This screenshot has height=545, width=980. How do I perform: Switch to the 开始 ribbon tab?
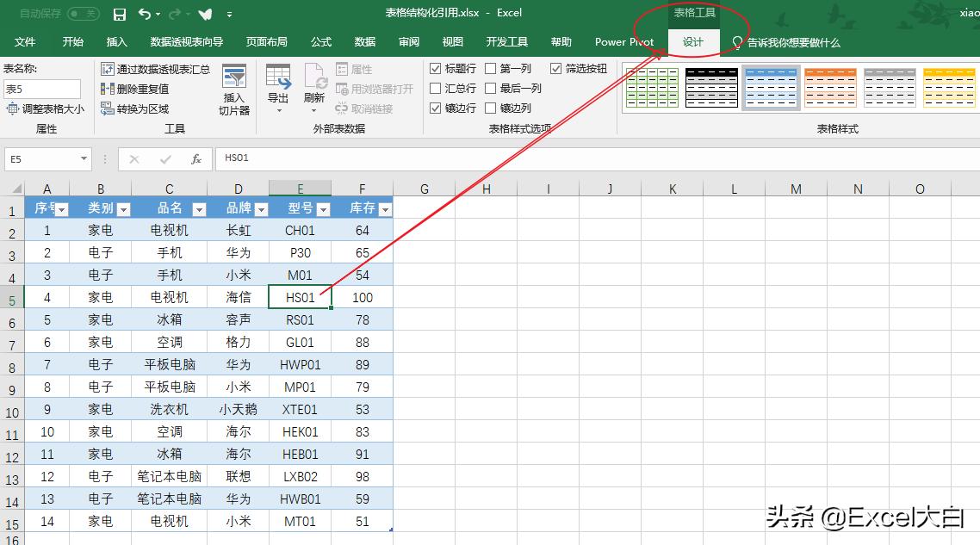point(72,41)
